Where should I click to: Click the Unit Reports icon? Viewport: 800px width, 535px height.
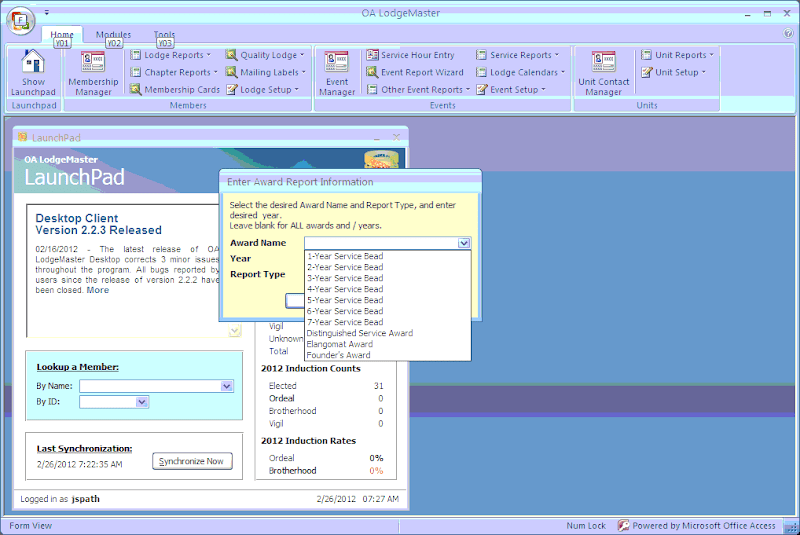coord(646,55)
